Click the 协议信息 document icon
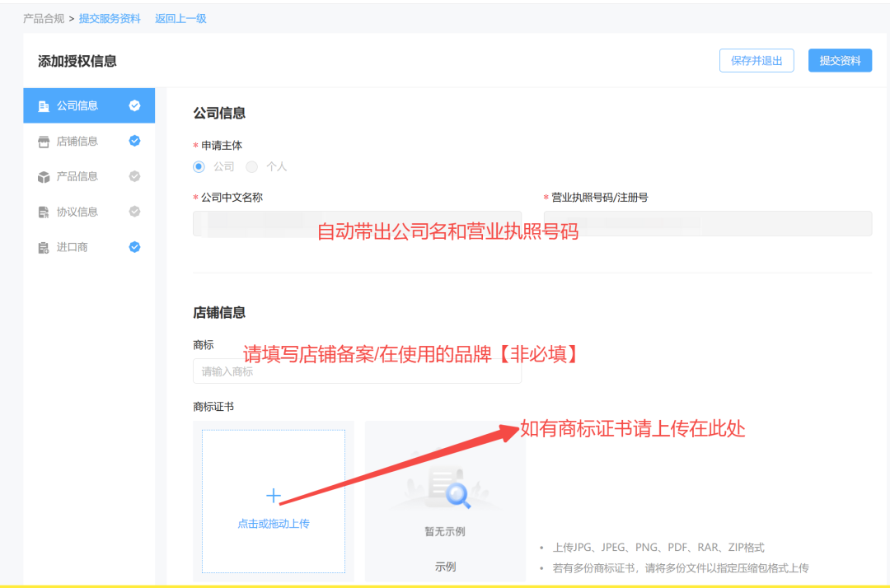This screenshot has height=588, width=890. pyautogui.click(x=44, y=212)
